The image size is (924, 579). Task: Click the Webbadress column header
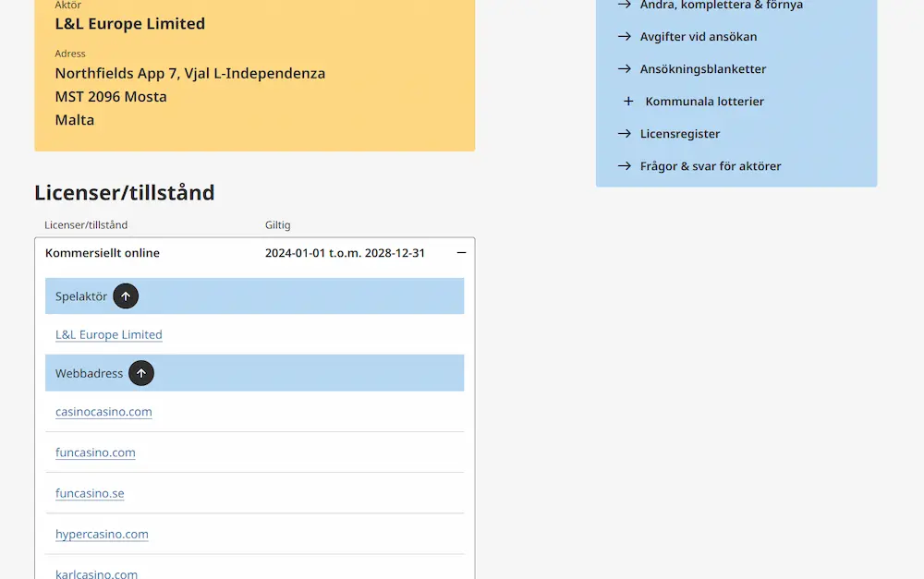tap(89, 373)
